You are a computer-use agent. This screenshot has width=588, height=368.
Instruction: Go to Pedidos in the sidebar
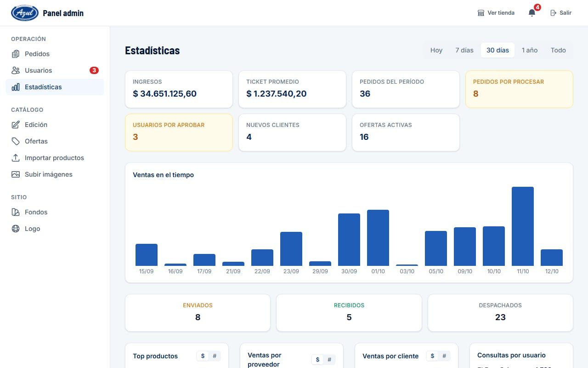[55, 54]
